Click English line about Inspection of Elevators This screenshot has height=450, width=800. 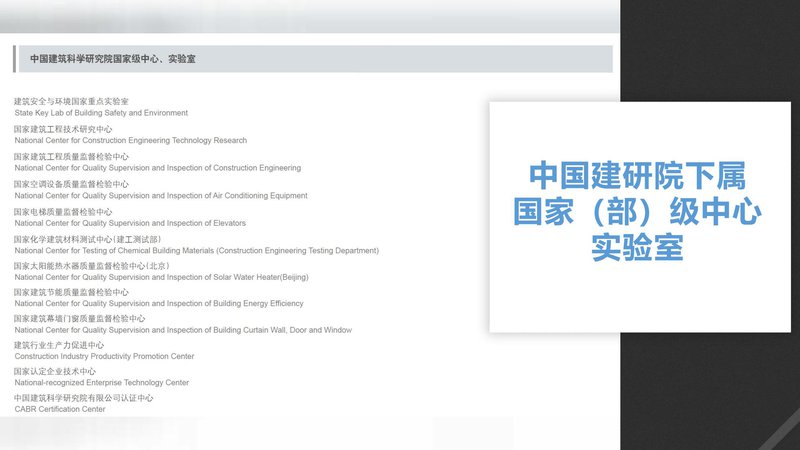pos(130,223)
